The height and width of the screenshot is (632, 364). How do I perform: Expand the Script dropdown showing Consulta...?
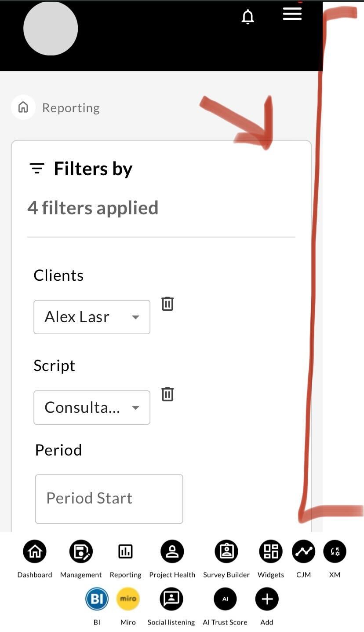(x=92, y=408)
